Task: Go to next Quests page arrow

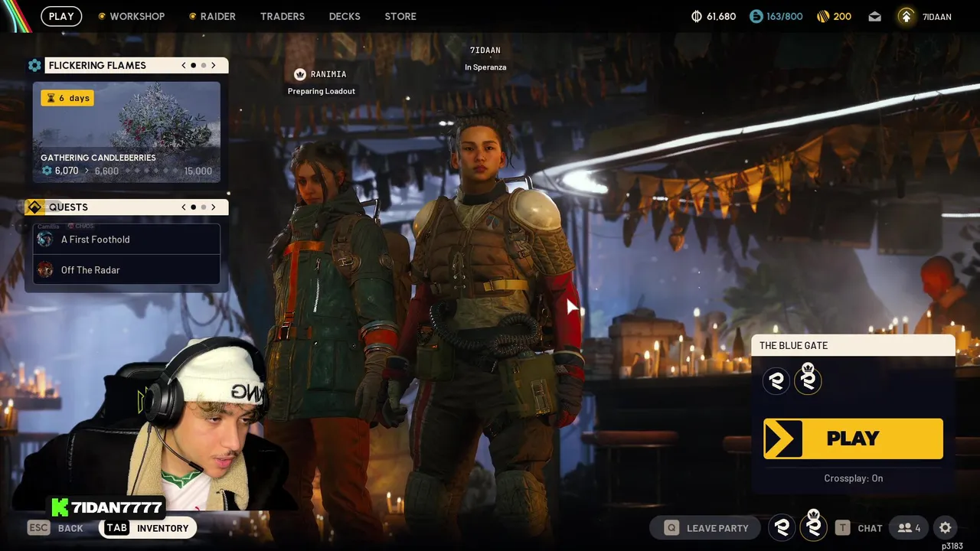Action: click(214, 207)
